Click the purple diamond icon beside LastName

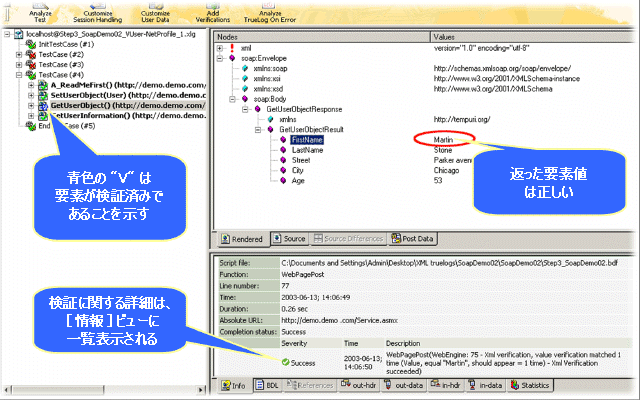pyautogui.click(x=282, y=152)
